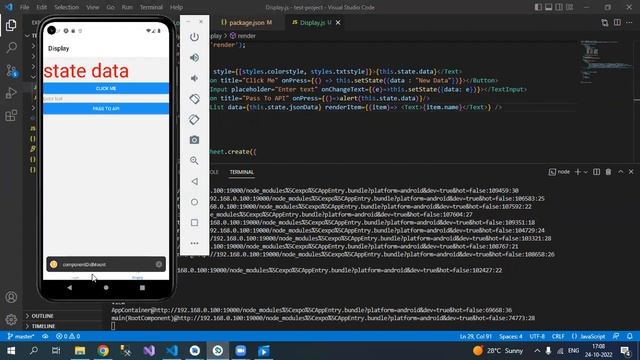The image size is (640, 360).
Task: Open Search view in activity bar
Action: [11, 48]
